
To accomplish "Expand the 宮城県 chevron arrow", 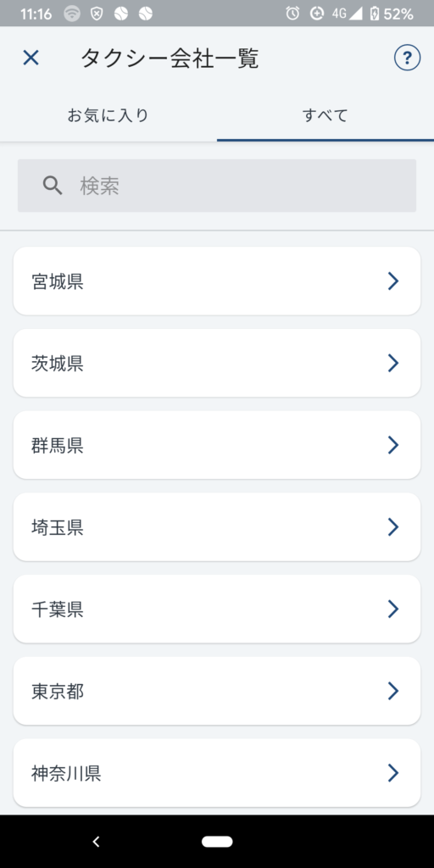I will tap(393, 281).
